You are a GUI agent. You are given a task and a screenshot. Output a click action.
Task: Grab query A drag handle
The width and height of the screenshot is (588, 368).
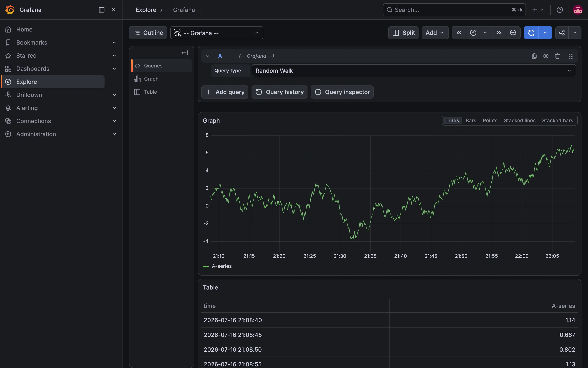point(571,56)
